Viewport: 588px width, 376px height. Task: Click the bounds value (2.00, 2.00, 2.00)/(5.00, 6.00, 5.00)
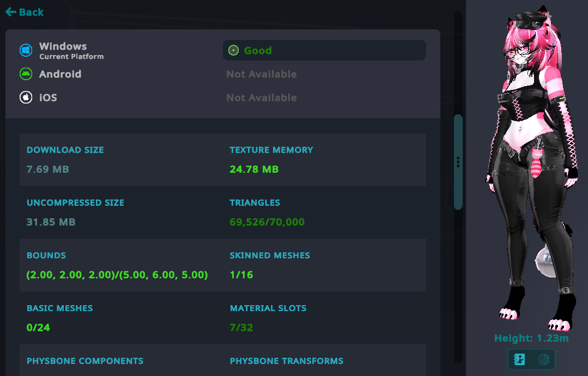[117, 275]
